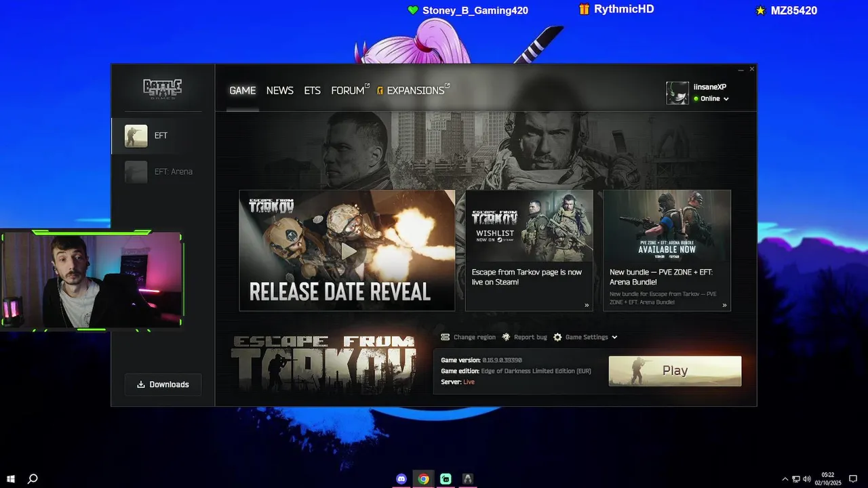Screen dimensions: 868x488
Task: Open the FORUM external link tab
Action: tap(350, 90)
